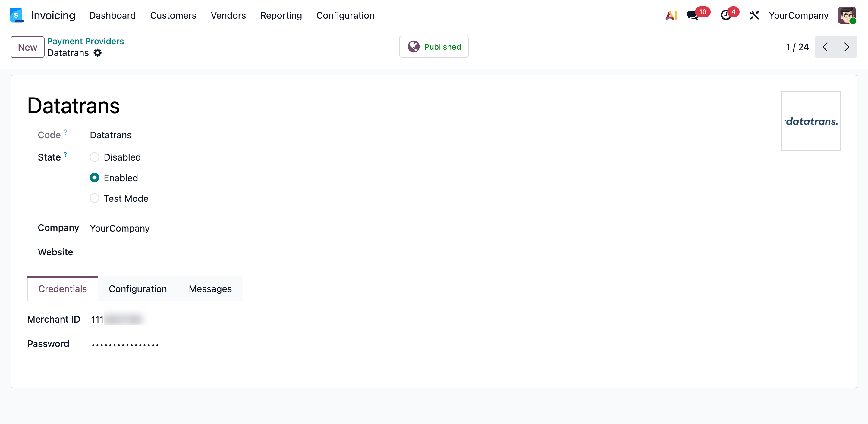
Task: Switch to the Configuration tab in form
Action: point(137,288)
